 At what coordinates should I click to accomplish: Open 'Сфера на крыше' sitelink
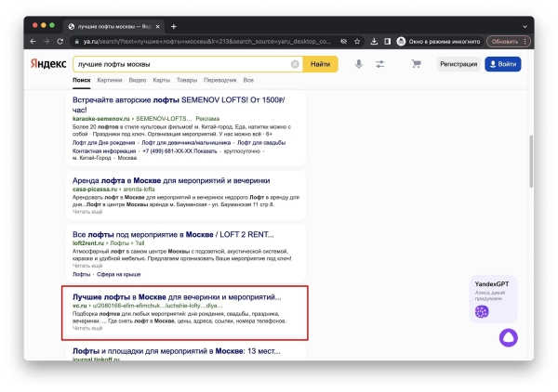coord(118,274)
